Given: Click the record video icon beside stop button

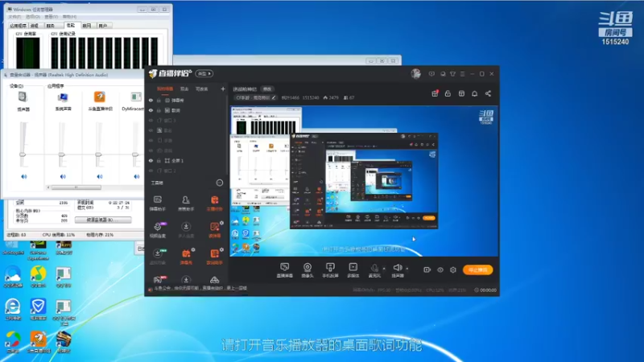Looking at the screenshot, I should coord(427,269).
